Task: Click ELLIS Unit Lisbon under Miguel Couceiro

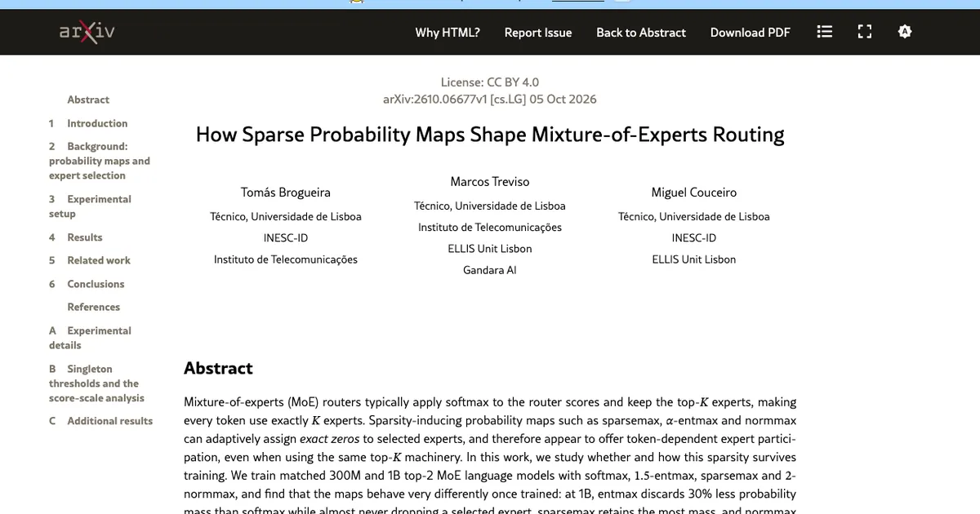Action: tap(694, 259)
